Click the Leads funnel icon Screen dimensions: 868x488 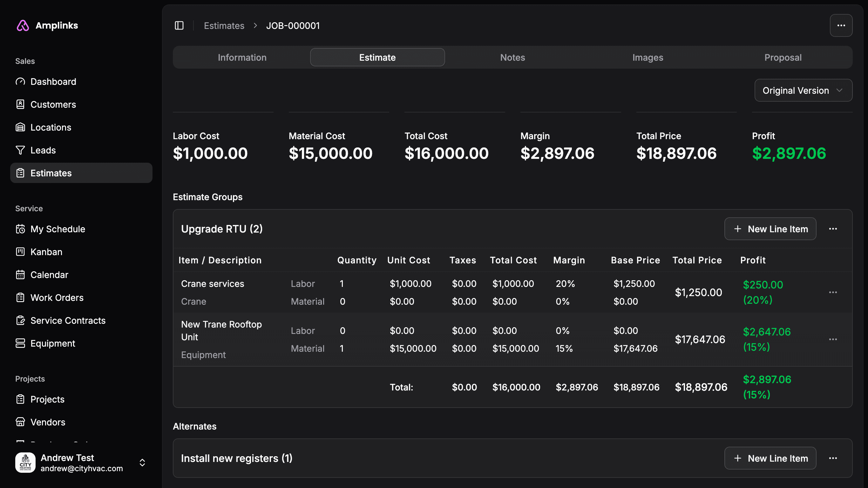[20, 150]
